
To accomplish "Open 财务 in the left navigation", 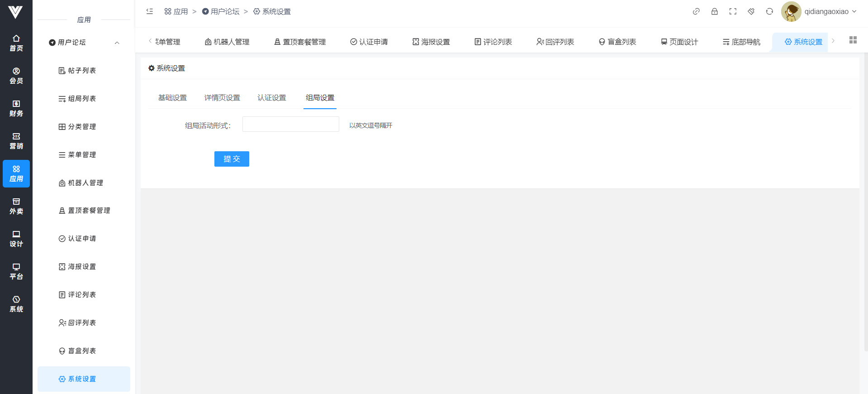I will click(16, 109).
